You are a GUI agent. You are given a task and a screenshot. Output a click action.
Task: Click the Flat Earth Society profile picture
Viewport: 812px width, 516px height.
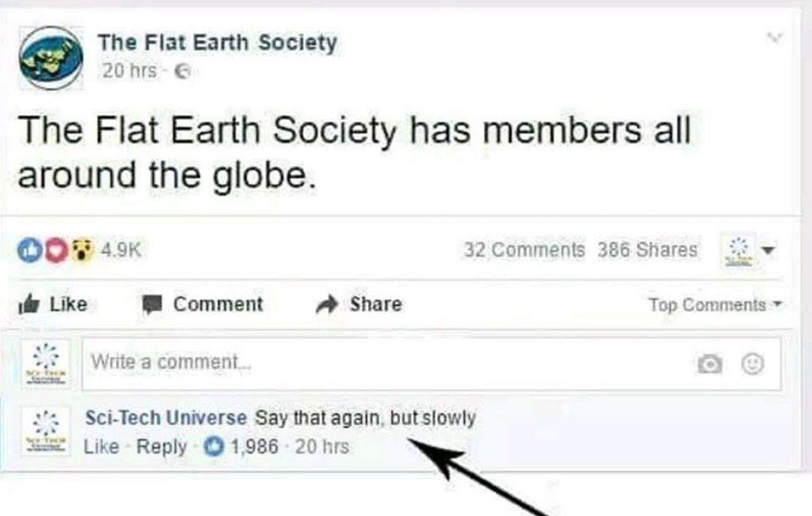(51, 57)
